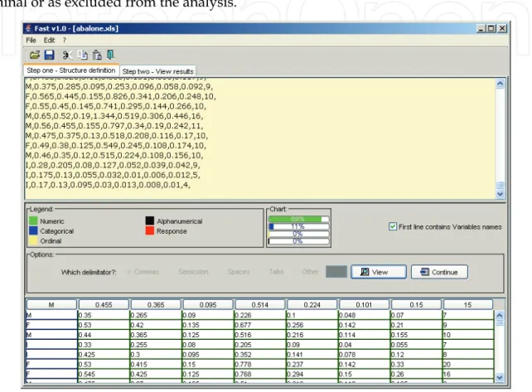Screen dimensions: 532x392
Task: Click the last toolbar icon beside paste
Action: (110, 55)
